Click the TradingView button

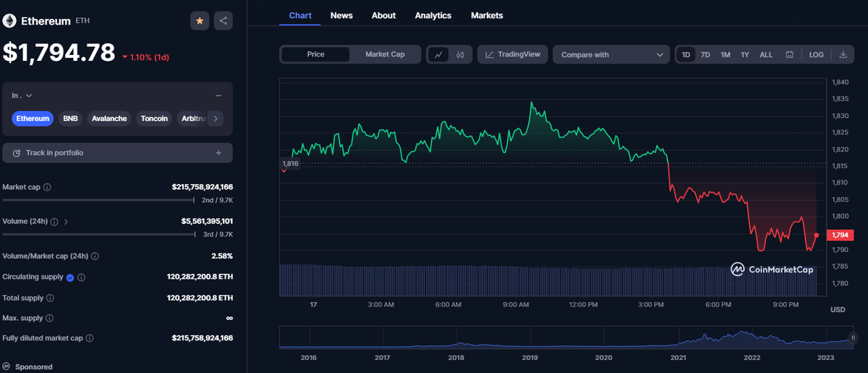512,54
